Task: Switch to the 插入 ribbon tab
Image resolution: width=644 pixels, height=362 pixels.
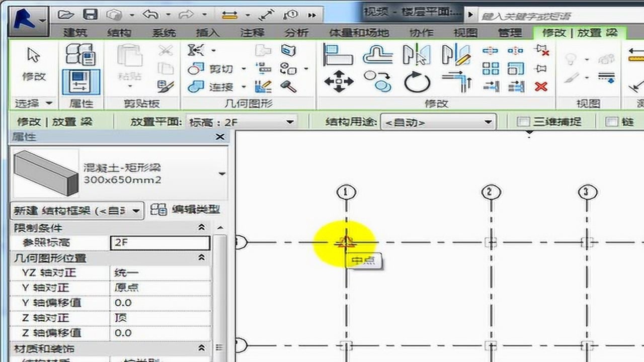Action: click(207, 32)
